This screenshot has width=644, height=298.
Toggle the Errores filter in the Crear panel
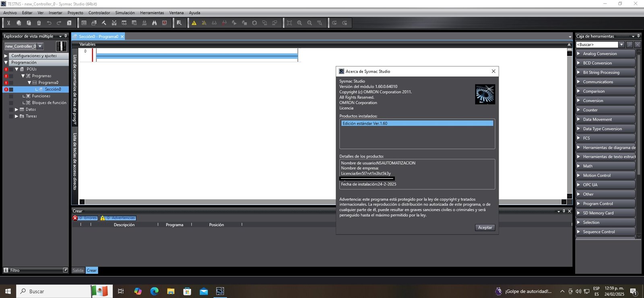[85, 218]
